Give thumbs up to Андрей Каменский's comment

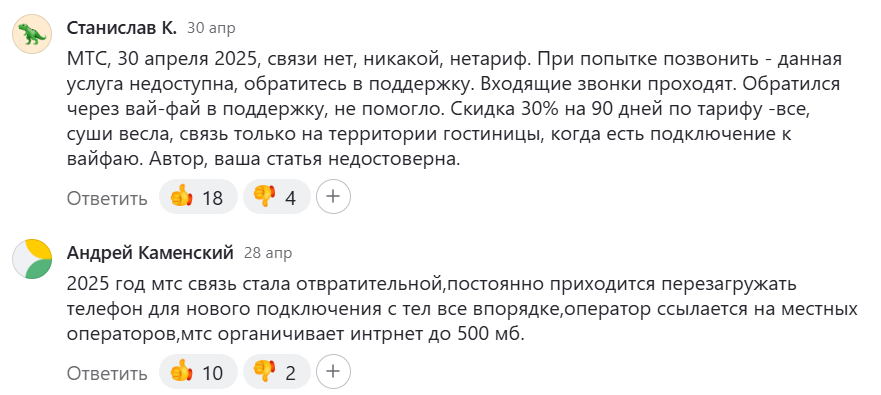point(198,372)
